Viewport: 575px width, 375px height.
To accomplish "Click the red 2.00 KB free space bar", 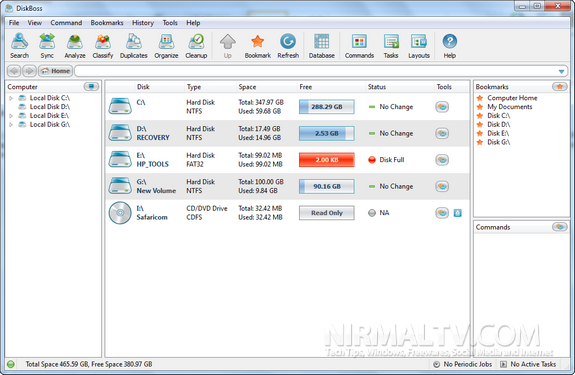I will [326, 160].
